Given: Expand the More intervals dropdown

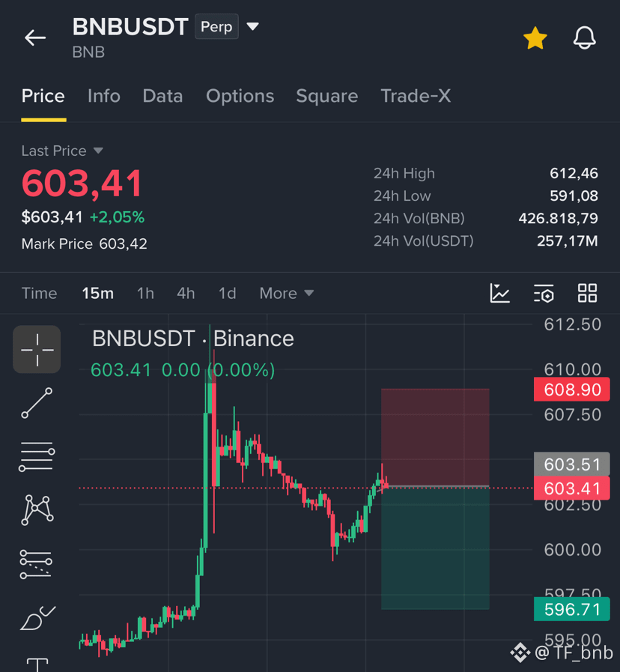Looking at the screenshot, I should coord(287,294).
